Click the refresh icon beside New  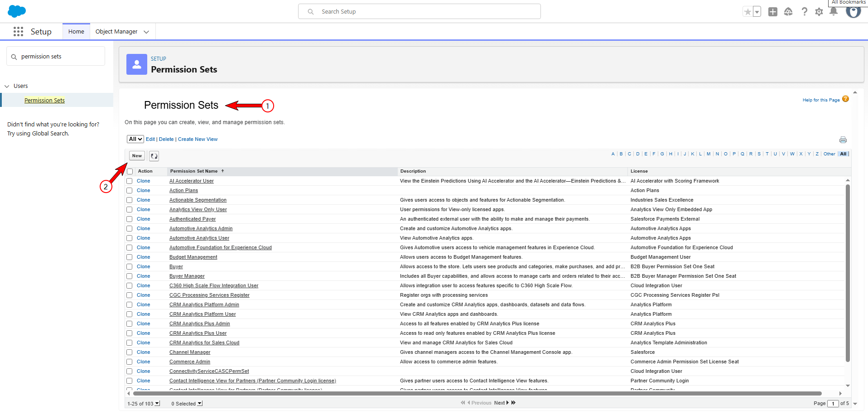(x=154, y=156)
